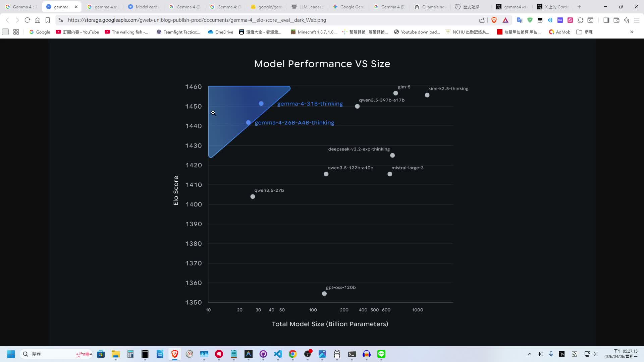Expand the 網購 bookmarks folder
This screenshot has width=644, height=362.
(585, 32)
